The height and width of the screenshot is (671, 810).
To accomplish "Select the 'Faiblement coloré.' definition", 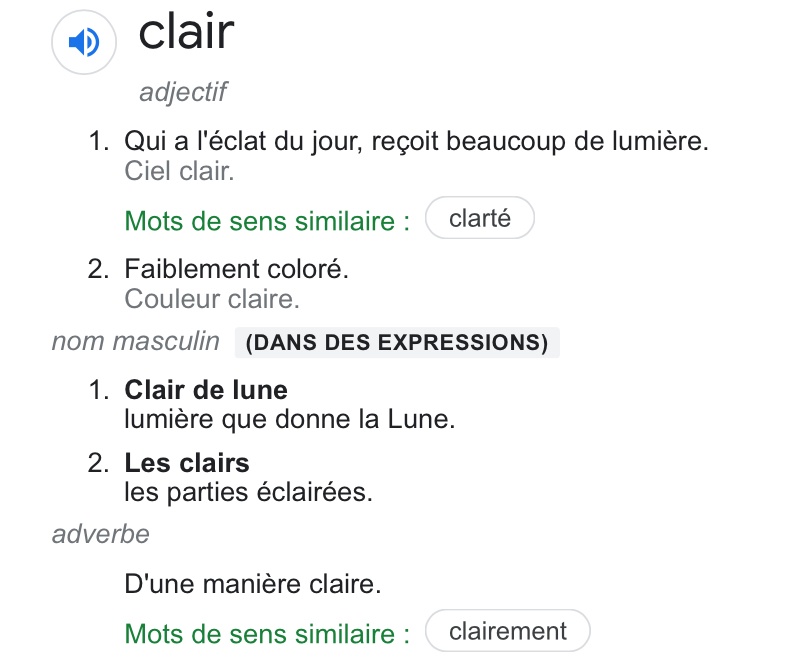I will tap(236, 269).
